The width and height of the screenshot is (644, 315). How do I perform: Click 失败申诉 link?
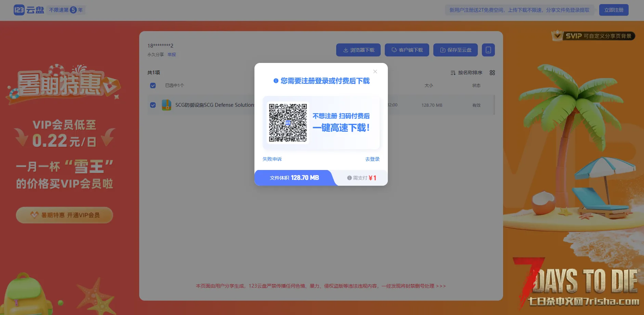click(272, 159)
